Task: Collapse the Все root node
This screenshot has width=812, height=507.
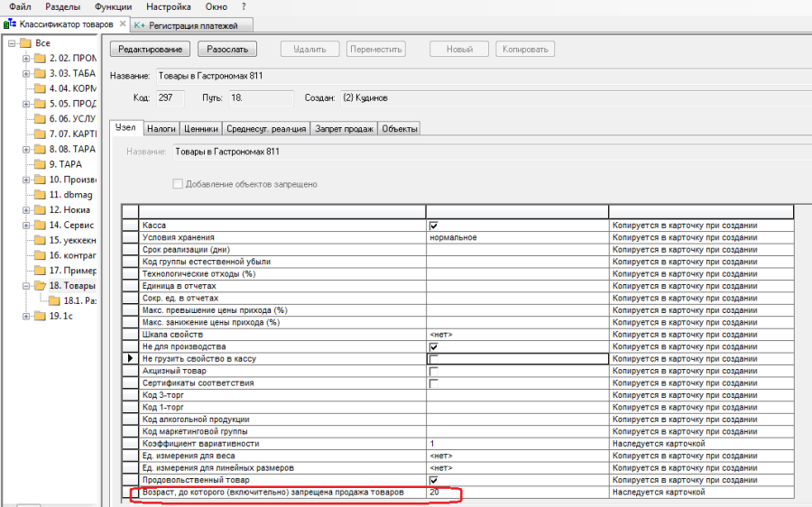Action: (x=12, y=43)
